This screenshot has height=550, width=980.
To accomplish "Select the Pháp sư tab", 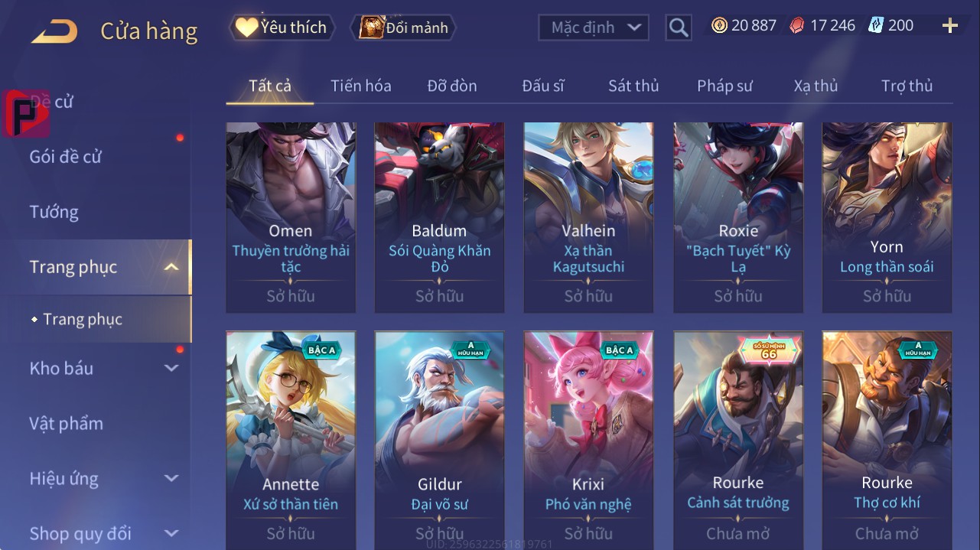I will tap(724, 86).
